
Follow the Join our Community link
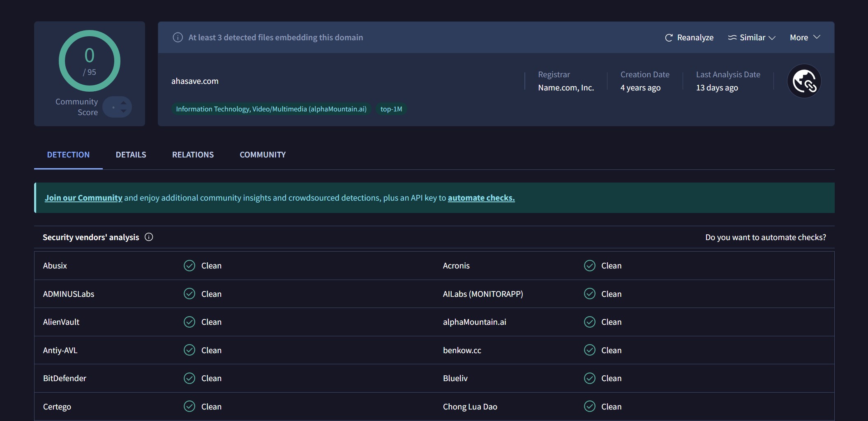point(83,198)
